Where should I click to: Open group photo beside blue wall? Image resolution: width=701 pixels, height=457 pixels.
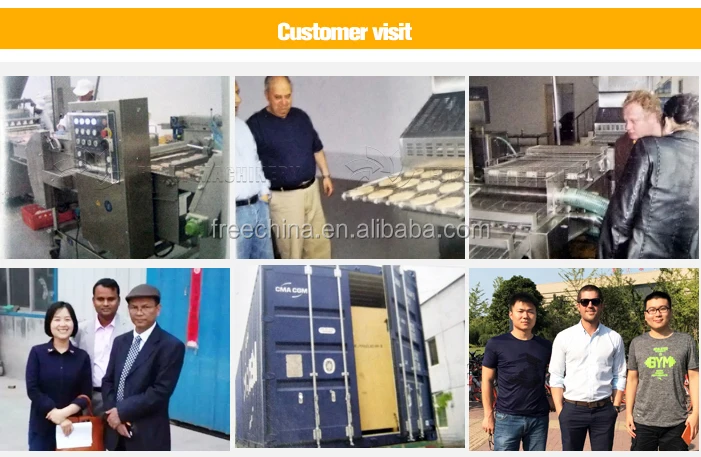[115, 359]
